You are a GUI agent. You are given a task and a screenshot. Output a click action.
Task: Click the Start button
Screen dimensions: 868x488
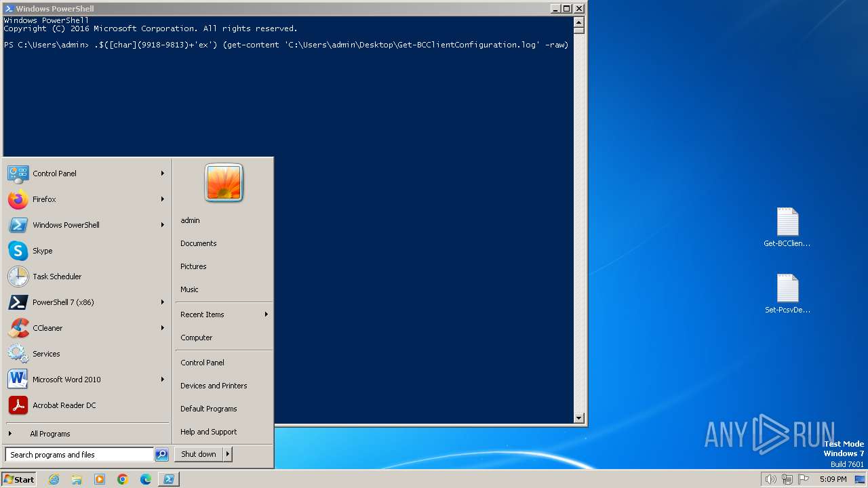[19, 479]
